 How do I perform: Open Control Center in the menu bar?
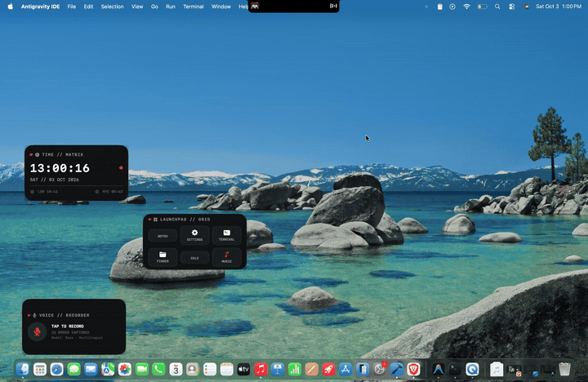(511, 7)
